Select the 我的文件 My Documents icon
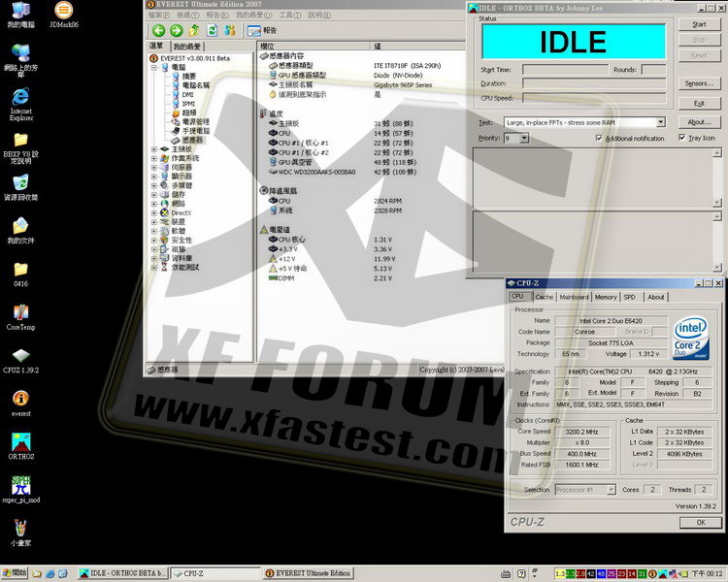728x582 pixels. 21,231
